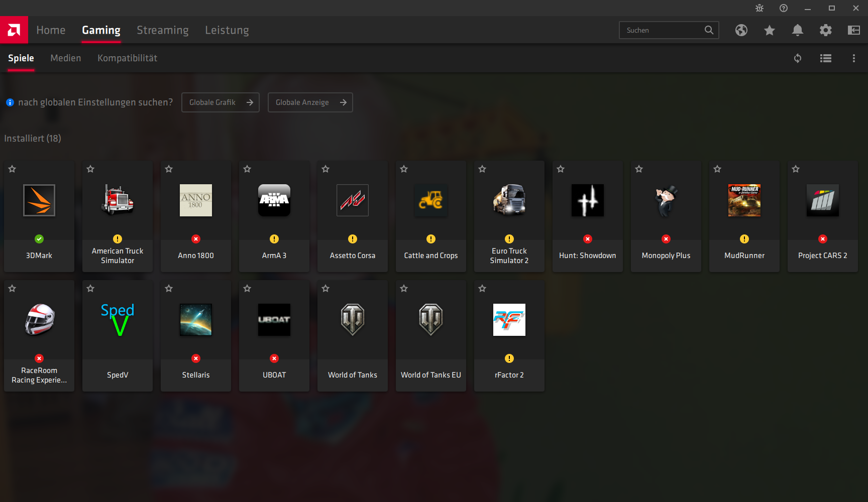
Task: Select the Gaming tab
Action: [x=101, y=30]
